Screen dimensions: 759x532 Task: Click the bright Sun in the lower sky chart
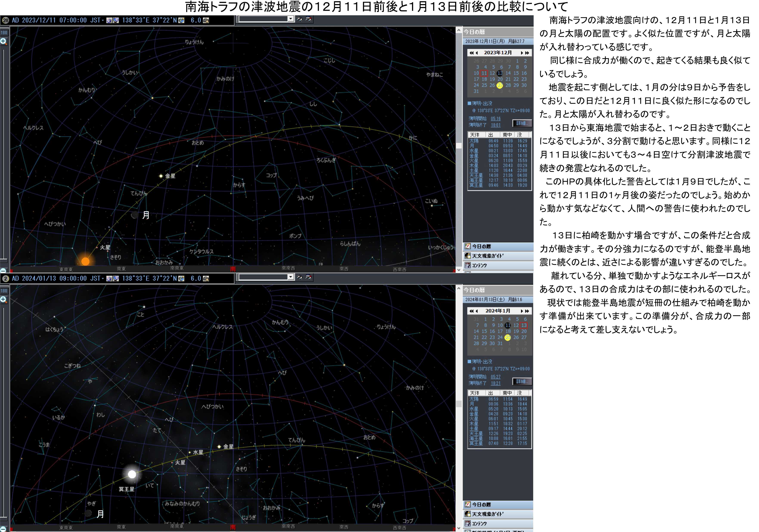tap(132, 474)
